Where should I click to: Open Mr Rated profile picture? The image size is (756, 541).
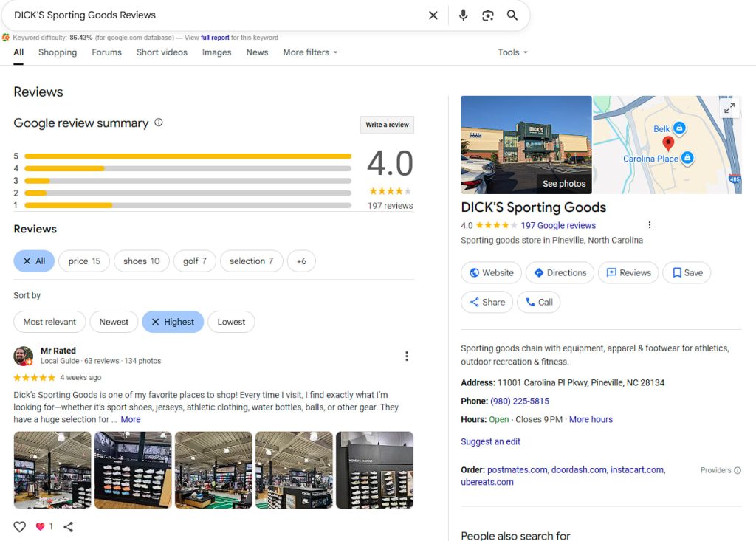(x=23, y=356)
